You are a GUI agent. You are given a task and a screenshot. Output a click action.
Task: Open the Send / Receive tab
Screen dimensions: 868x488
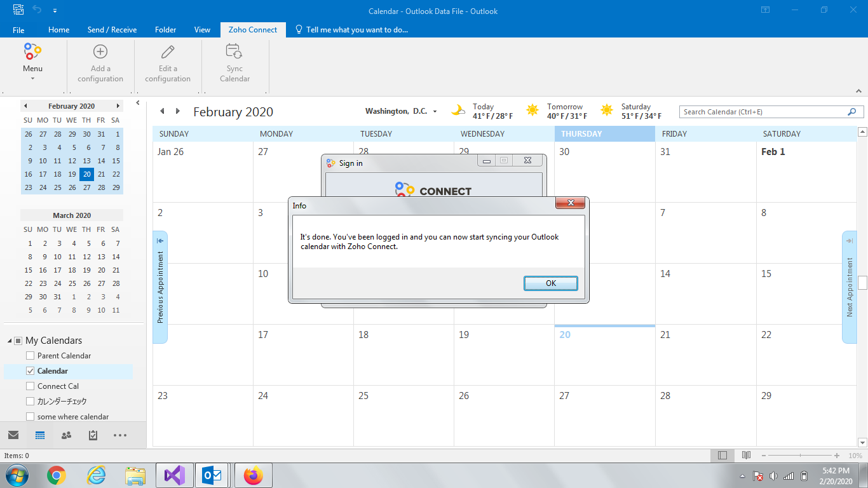[x=112, y=30]
